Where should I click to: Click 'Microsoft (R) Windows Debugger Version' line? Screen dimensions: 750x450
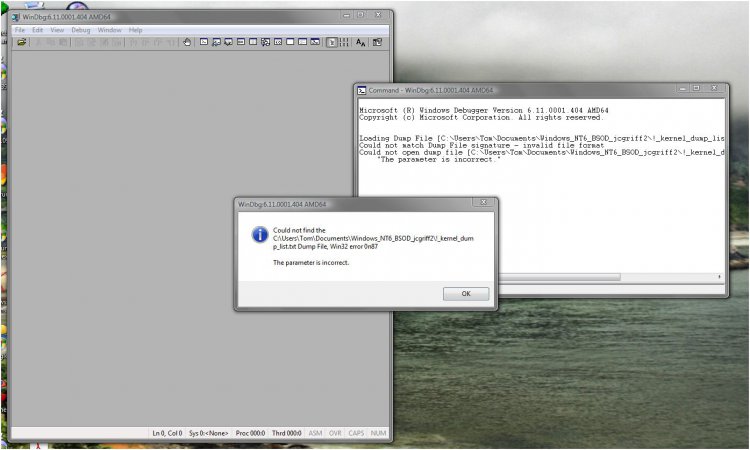(484, 110)
